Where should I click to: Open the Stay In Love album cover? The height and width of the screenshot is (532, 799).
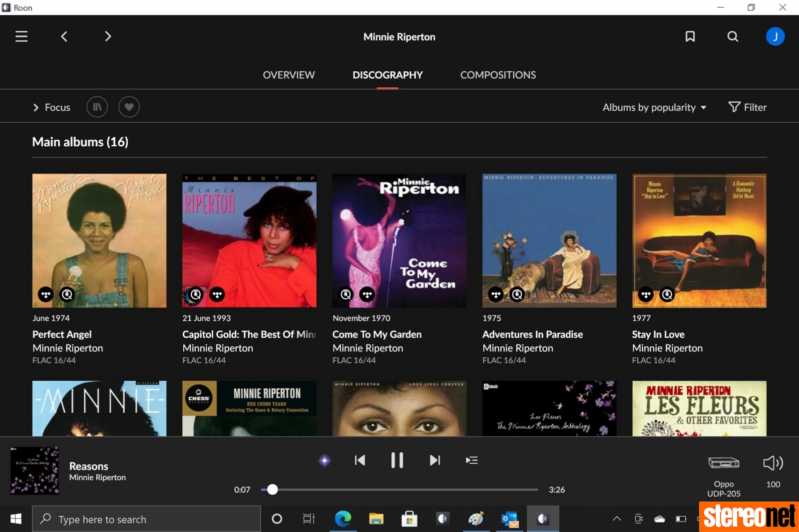coord(699,241)
